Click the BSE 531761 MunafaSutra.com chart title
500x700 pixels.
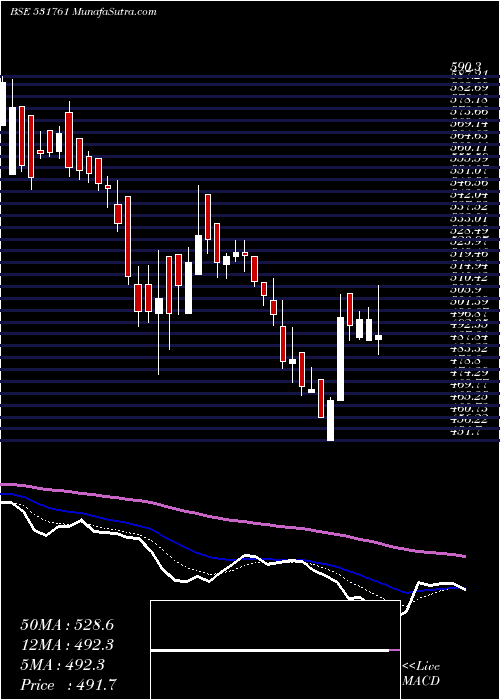83,12
